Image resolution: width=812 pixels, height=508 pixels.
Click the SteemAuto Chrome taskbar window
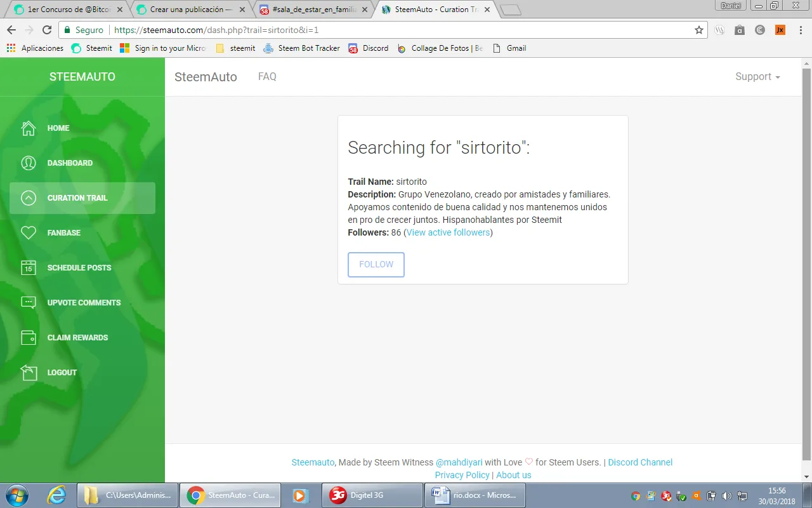point(230,495)
